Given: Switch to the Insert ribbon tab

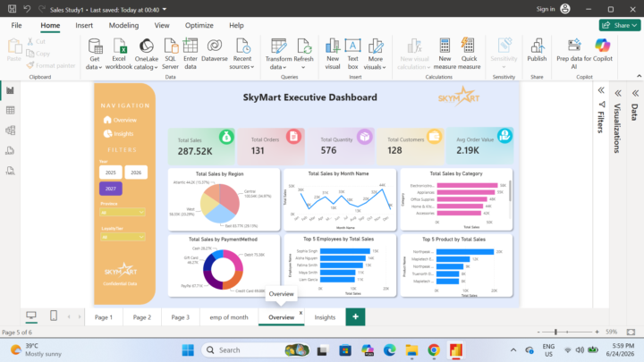Looking at the screenshot, I should 84,25.
